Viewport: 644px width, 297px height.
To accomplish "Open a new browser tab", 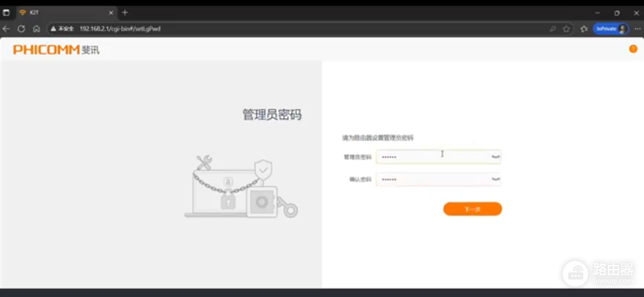I will point(125,13).
